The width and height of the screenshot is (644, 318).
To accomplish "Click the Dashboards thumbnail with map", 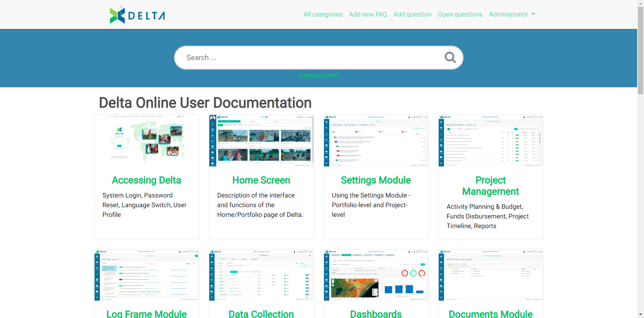I will (376, 275).
